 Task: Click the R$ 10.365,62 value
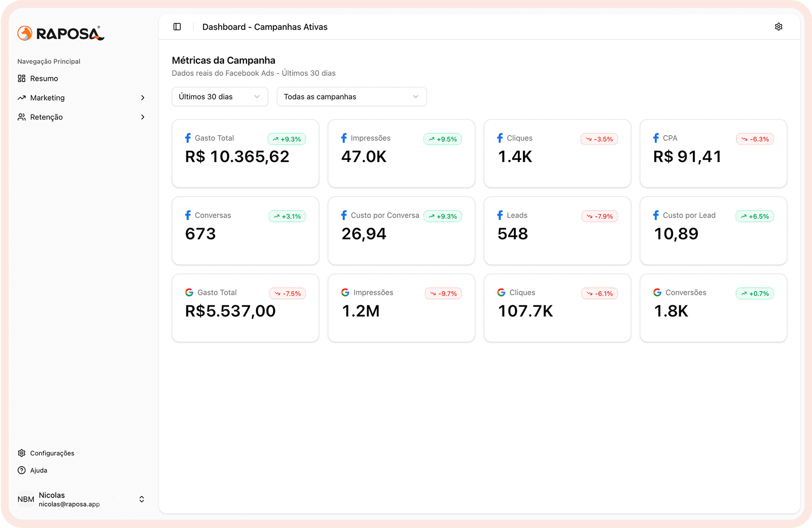coord(237,157)
